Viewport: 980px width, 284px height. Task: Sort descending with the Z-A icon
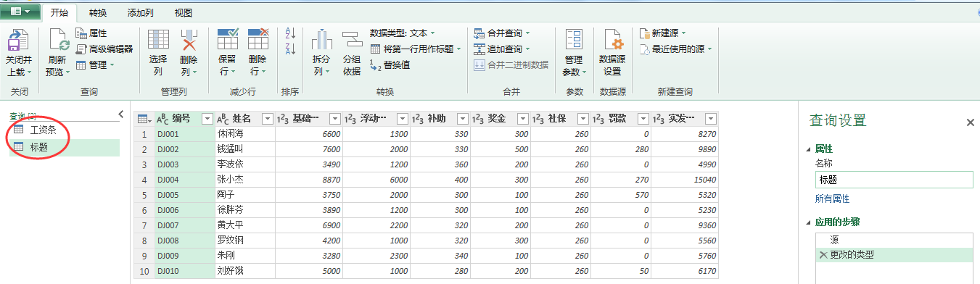[290, 49]
